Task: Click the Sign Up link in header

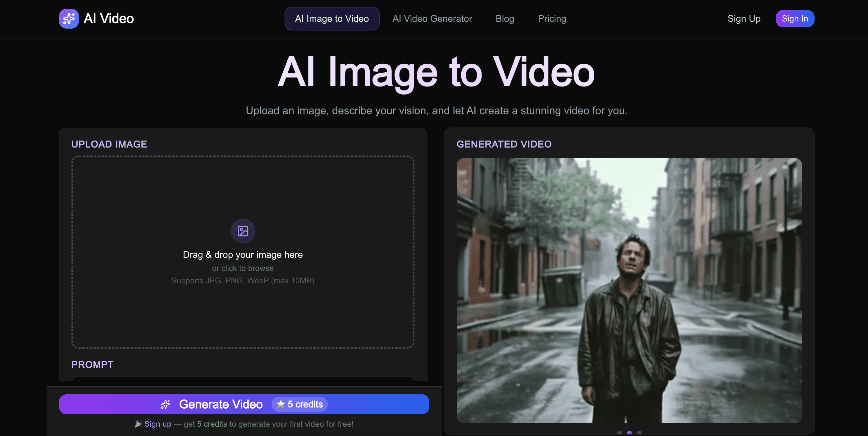Action: pos(744,19)
